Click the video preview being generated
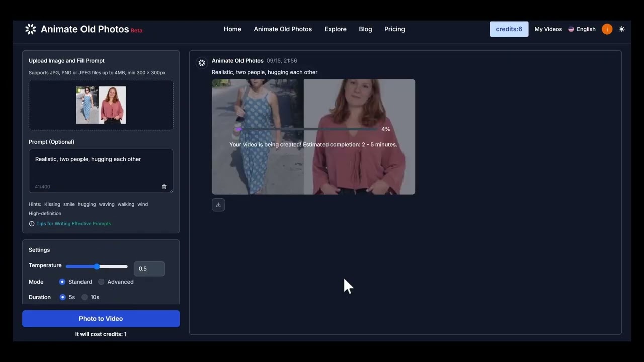The width and height of the screenshot is (644, 362). (x=313, y=137)
